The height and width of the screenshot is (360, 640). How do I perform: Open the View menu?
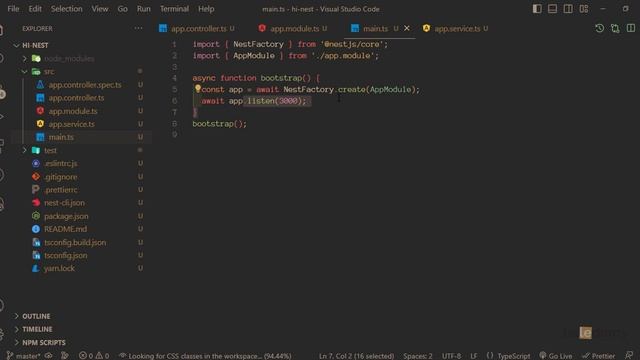point(100,9)
